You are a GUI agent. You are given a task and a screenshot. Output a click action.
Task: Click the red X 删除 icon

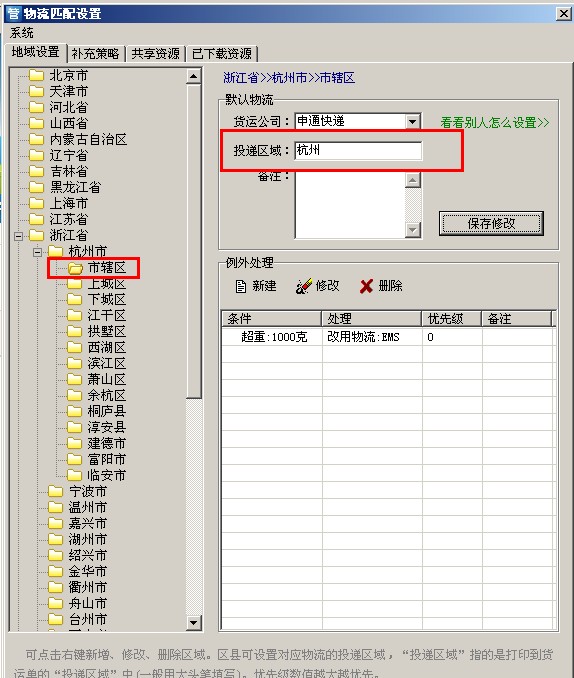click(366, 286)
